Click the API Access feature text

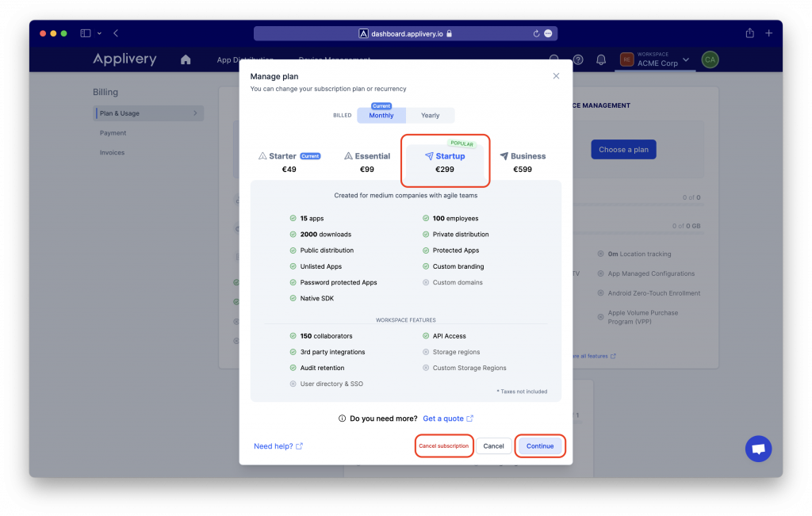(449, 336)
